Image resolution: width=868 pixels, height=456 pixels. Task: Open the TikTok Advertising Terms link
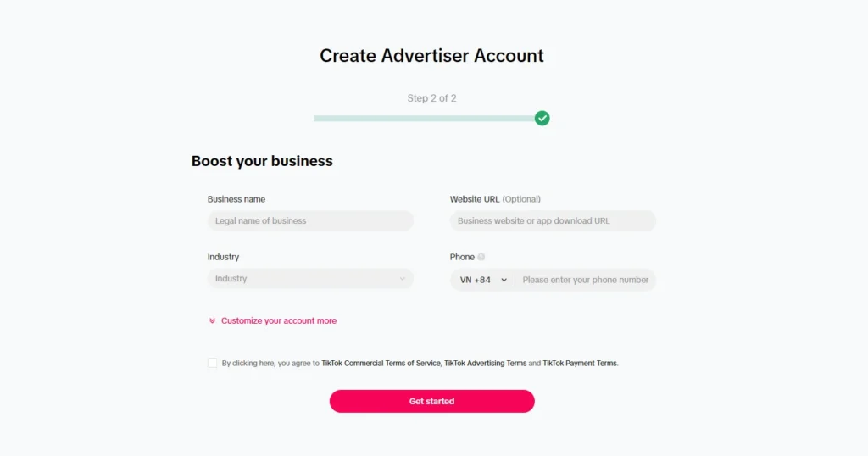pyautogui.click(x=485, y=364)
